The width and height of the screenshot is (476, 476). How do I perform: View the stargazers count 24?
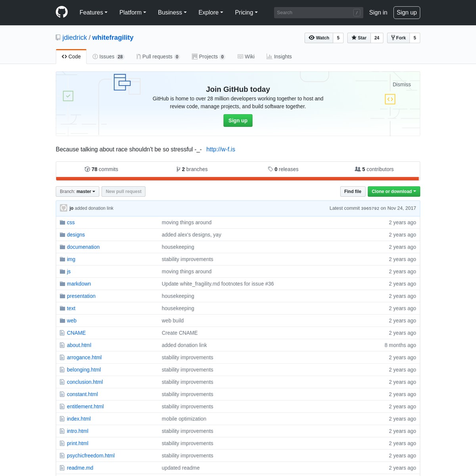377,38
